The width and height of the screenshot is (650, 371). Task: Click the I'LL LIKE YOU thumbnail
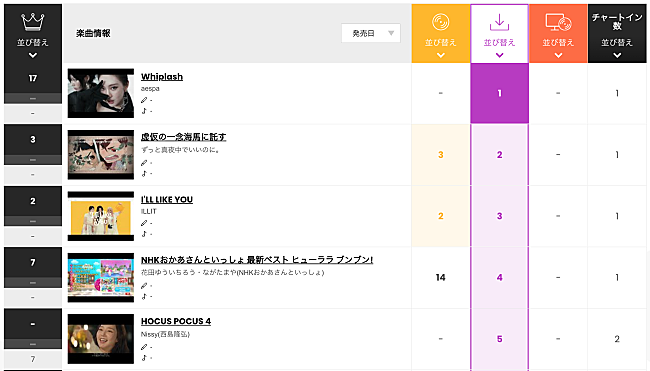click(x=101, y=216)
